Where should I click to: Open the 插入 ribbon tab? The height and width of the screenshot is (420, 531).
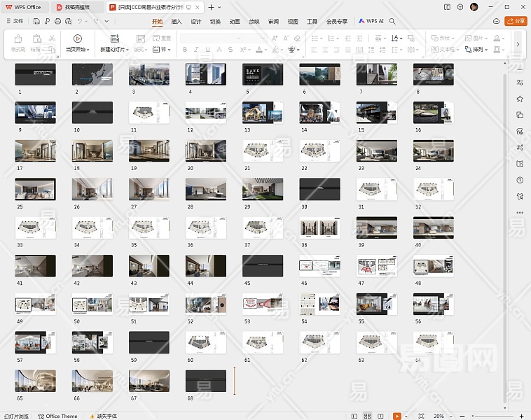tap(177, 21)
